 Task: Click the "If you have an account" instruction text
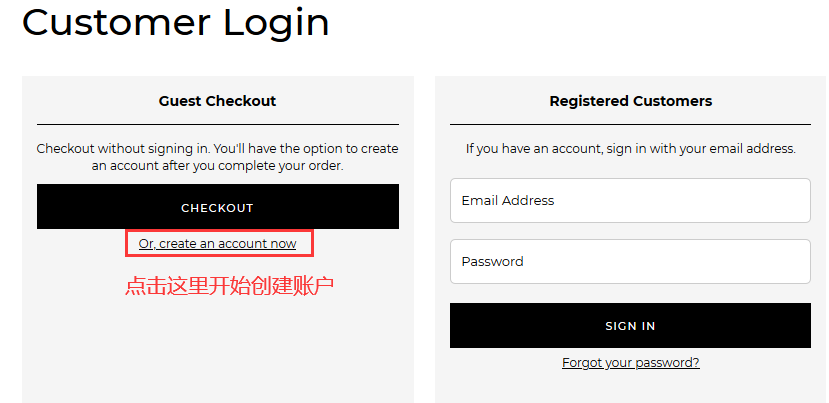click(630, 149)
